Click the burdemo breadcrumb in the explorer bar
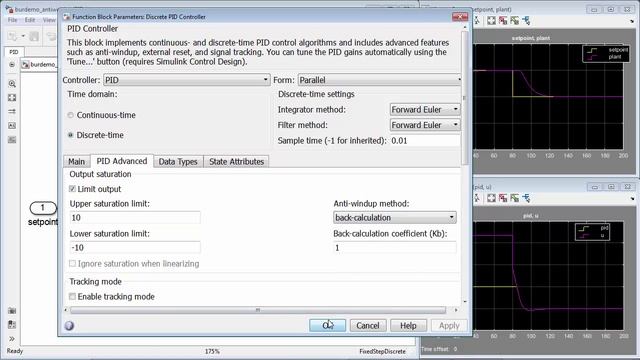This screenshot has height=360, width=640. click(x=43, y=64)
